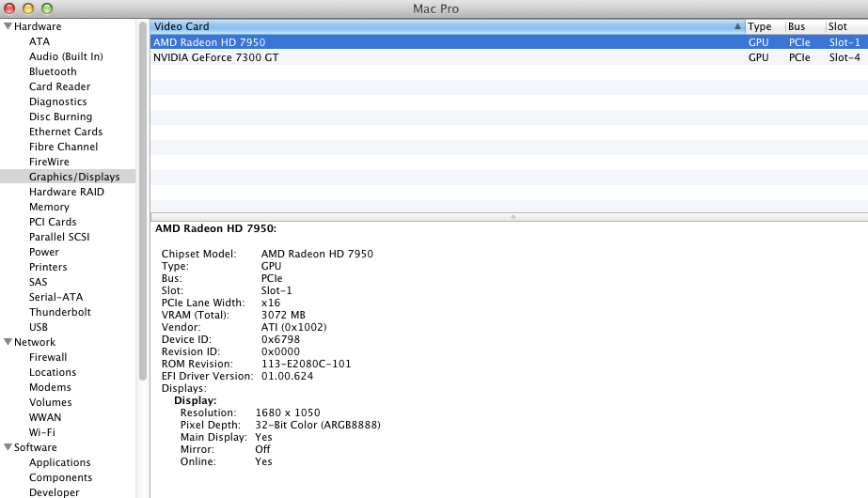Select Disc Burning in sidebar

[x=60, y=117]
